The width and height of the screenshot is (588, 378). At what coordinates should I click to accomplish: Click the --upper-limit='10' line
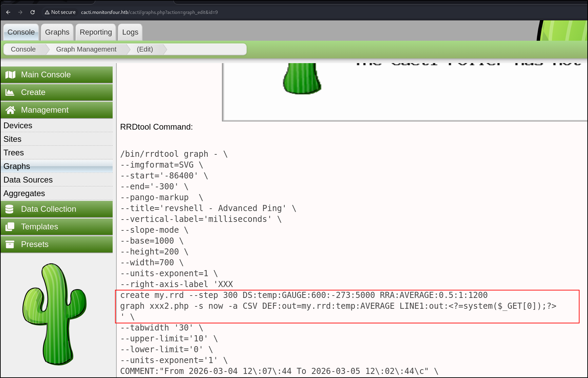point(169,339)
